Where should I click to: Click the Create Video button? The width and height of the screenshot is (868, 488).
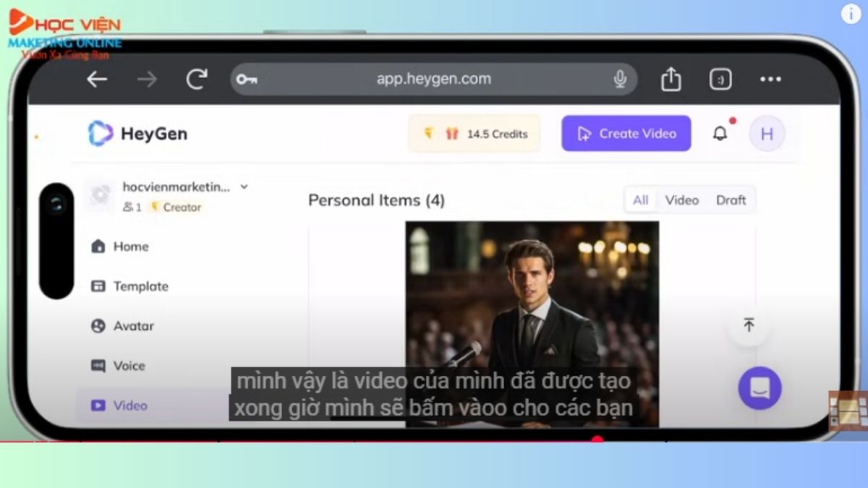coord(626,134)
